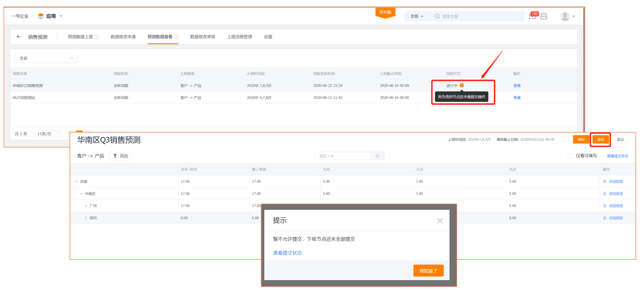This screenshot has width=644, height=290.
Task: Enable the 仅看可填写 checkbox
Action: pos(570,156)
